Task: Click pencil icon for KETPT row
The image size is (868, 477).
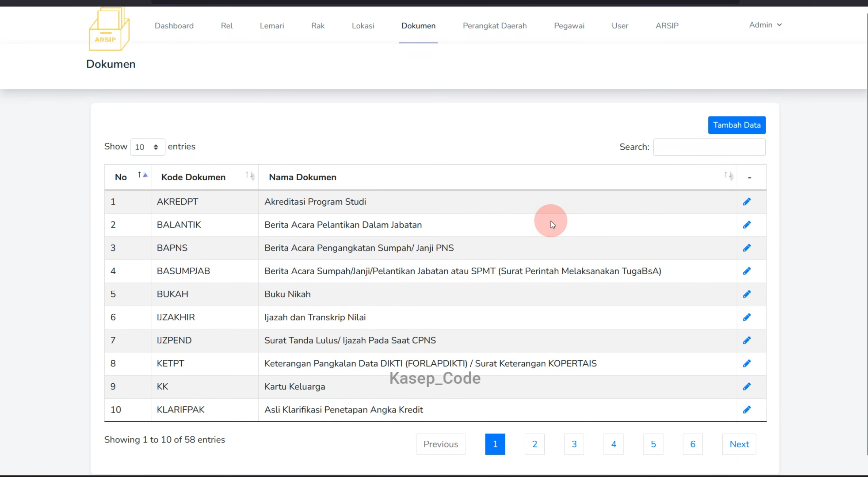Action: coord(746,363)
